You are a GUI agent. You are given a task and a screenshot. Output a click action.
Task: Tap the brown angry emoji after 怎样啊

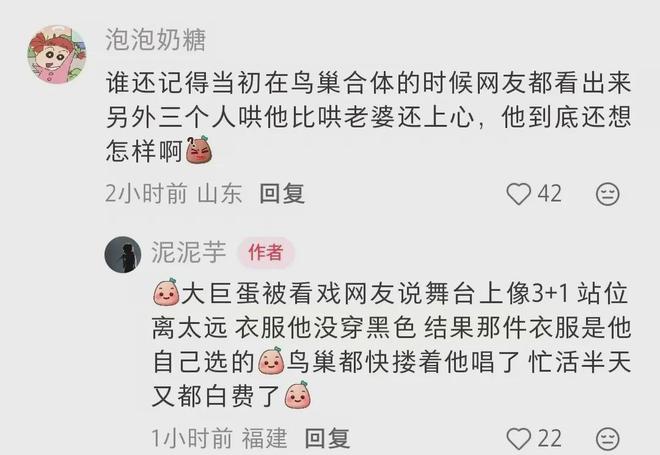pyautogui.click(x=199, y=150)
